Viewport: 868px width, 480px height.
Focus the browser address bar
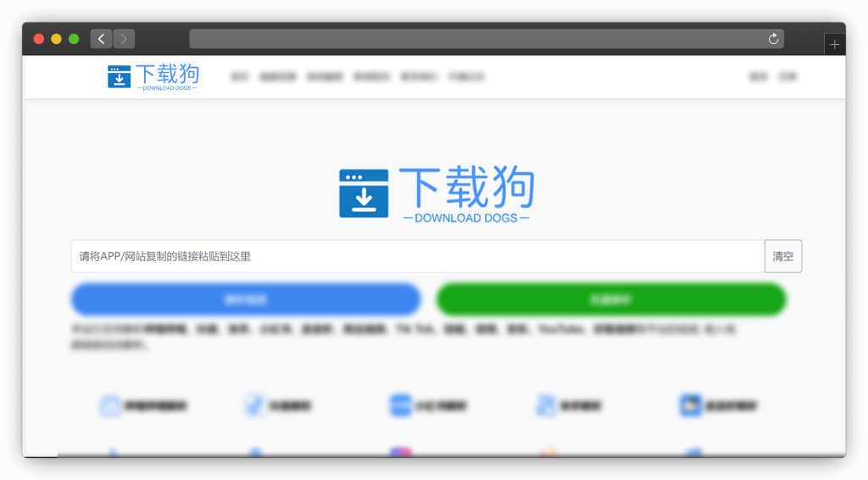(487, 39)
